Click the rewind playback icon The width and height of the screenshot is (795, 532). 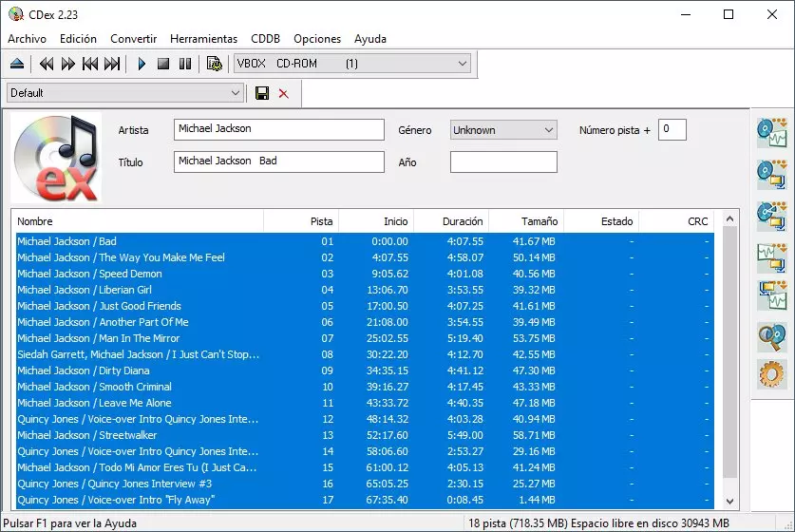coord(47,64)
